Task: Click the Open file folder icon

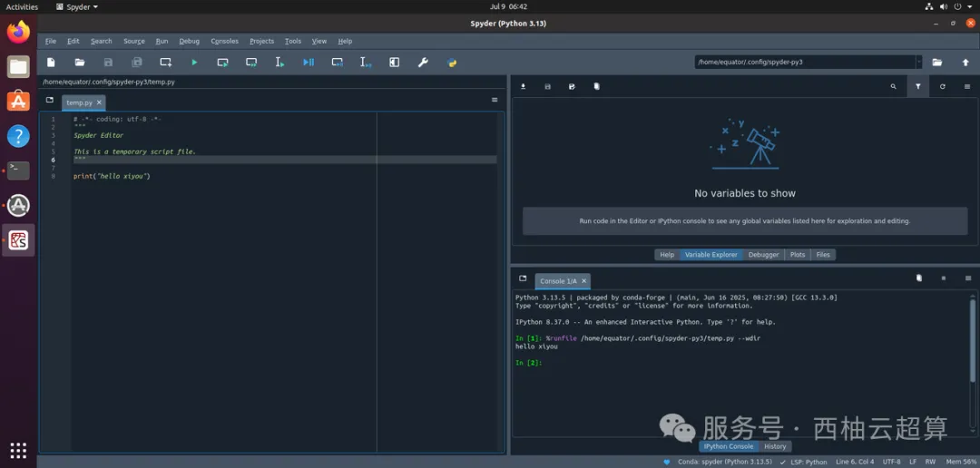Action: (x=80, y=63)
